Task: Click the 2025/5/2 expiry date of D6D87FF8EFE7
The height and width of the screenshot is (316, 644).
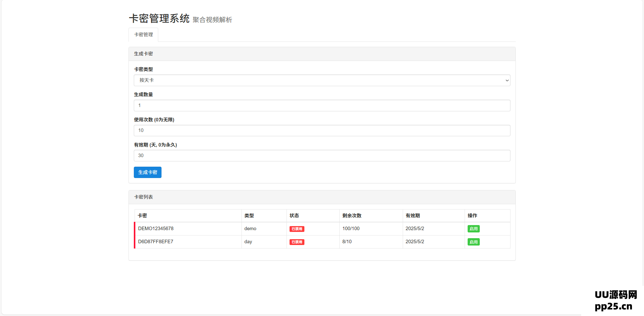Action: tap(415, 241)
